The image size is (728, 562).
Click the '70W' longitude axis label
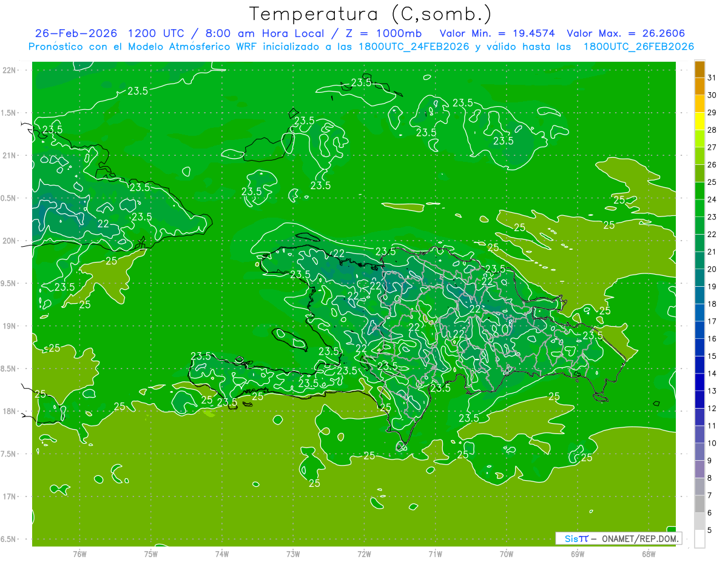coord(507,554)
